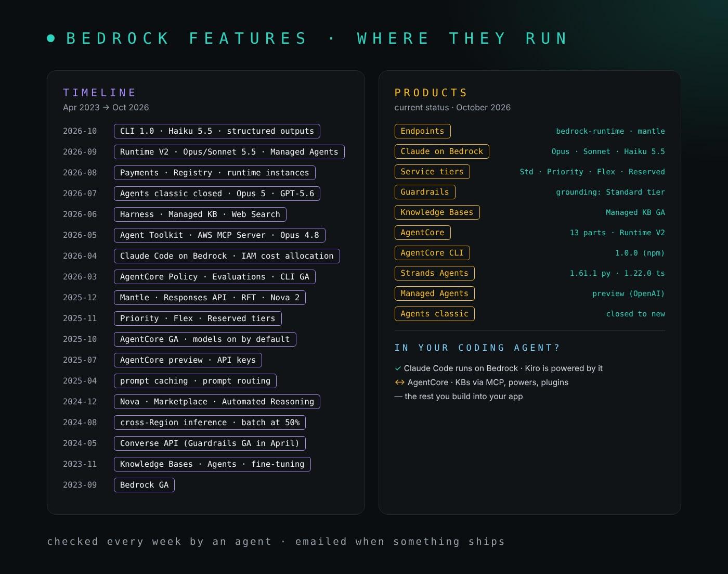Click the Service tiers product tag
The width and height of the screenshot is (728, 574).
[432, 172]
